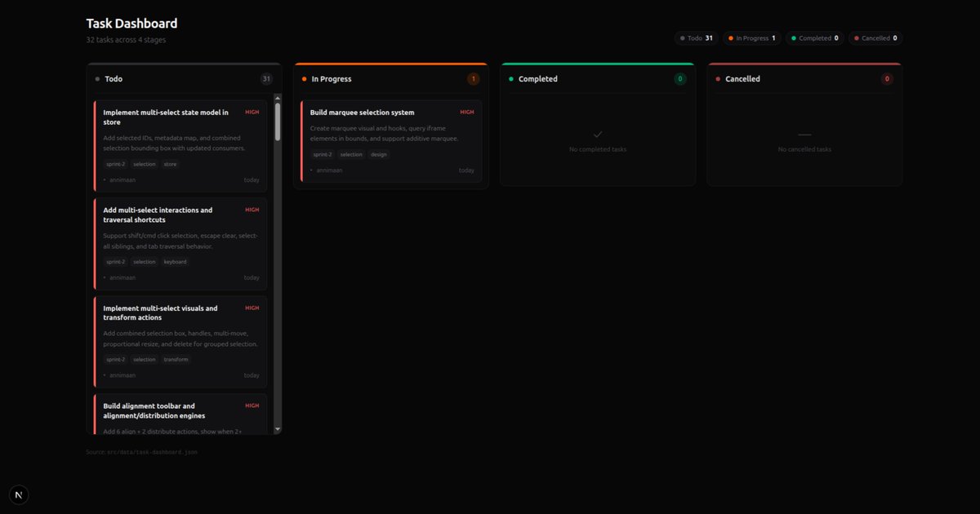Click the Todo column header label

[x=114, y=79]
